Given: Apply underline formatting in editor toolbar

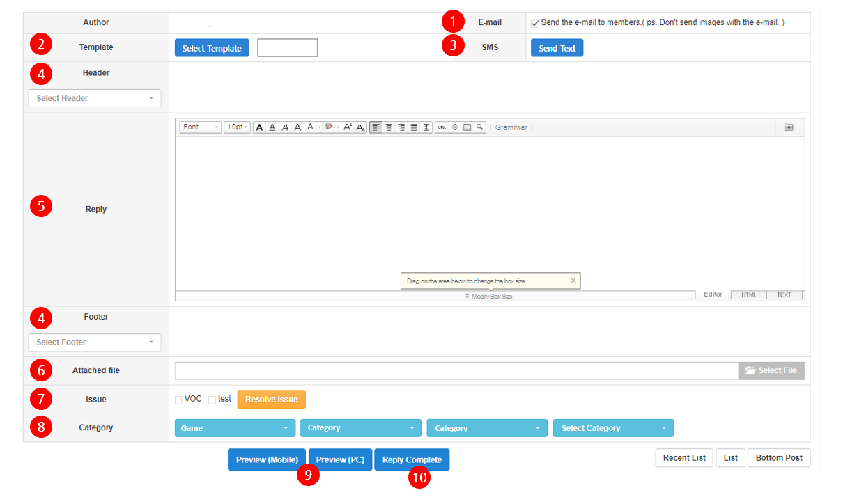Looking at the screenshot, I should (272, 127).
